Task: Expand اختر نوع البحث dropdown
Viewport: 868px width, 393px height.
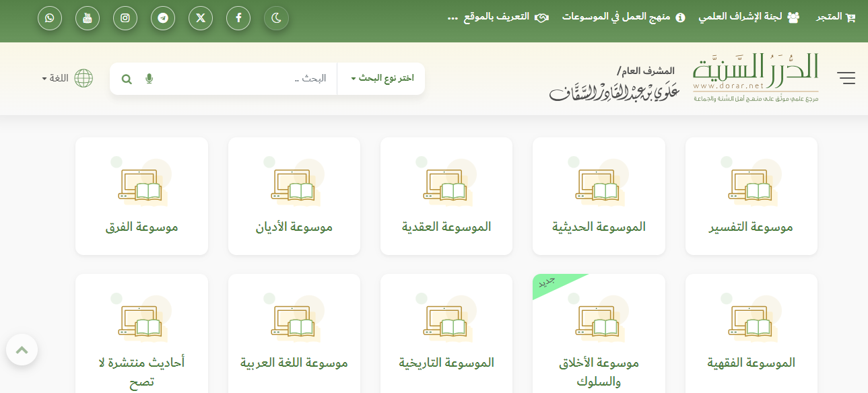Action: 381,79
